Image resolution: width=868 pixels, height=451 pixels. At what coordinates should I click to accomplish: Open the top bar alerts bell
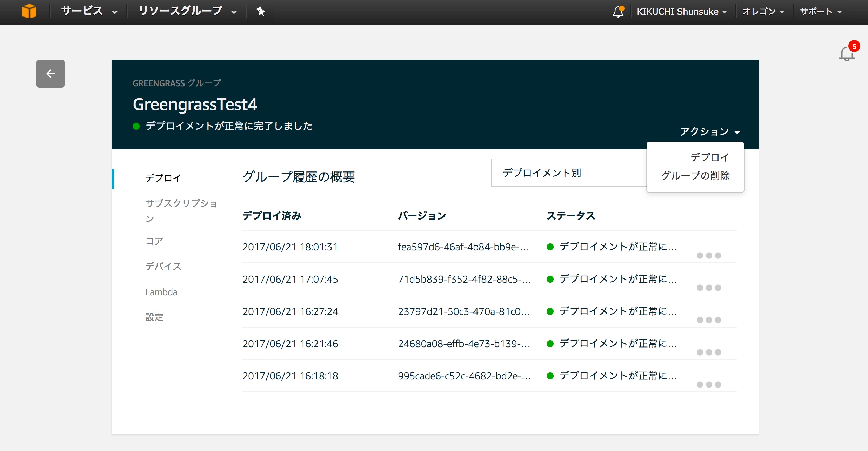click(x=618, y=12)
